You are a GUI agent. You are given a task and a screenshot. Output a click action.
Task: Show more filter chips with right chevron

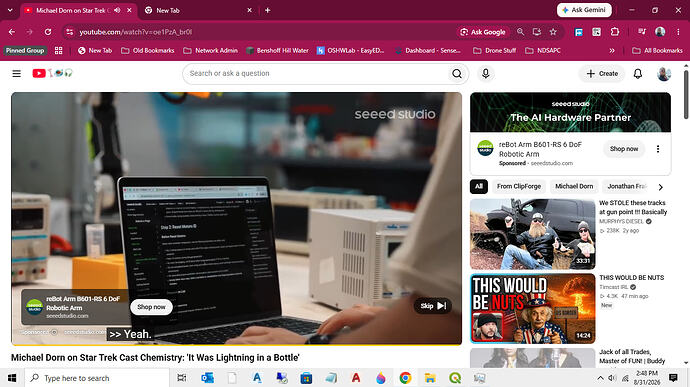coord(661,187)
